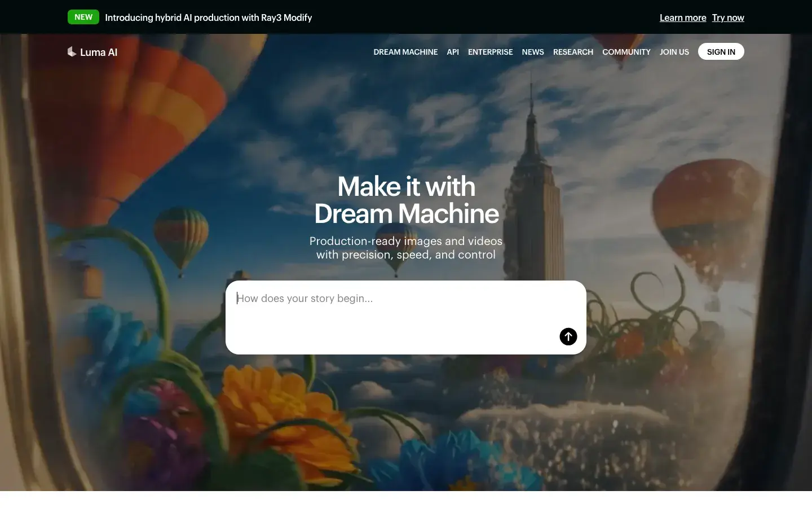Click the green NEW badge
The height and width of the screenshot is (508, 812).
(83, 17)
